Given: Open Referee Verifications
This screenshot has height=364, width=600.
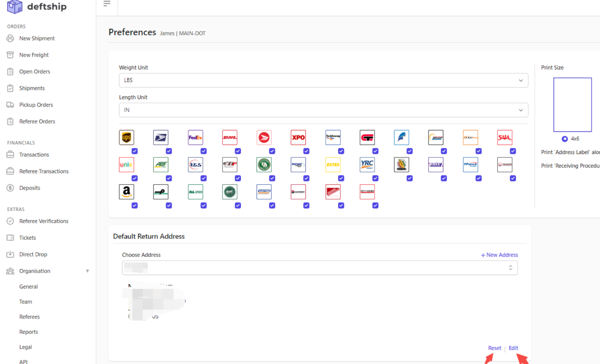Looking at the screenshot, I should coord(44,221).
